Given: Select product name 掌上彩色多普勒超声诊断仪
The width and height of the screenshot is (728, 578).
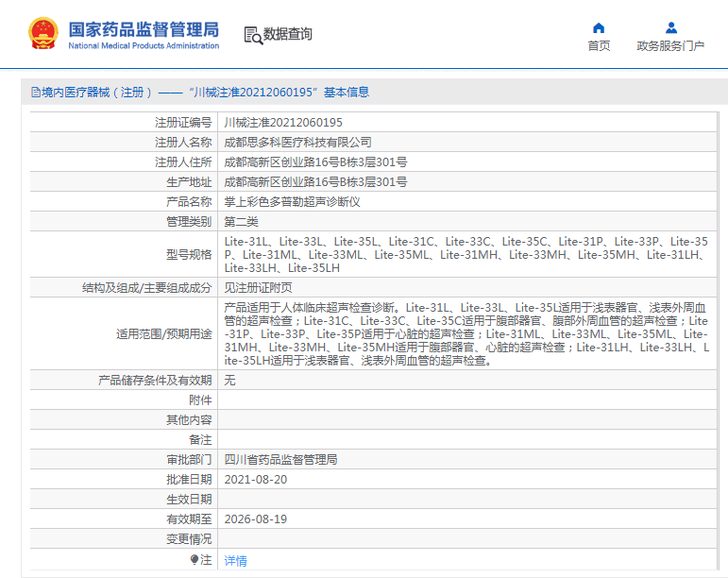Looking at the screenshot, I should click(293, 202).
